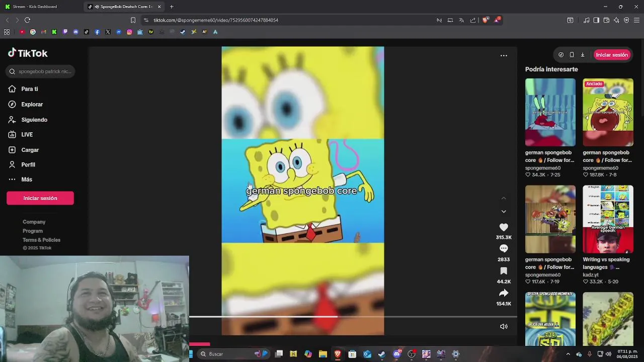Open the three-dot more options above video

click(x=504, y=56)
